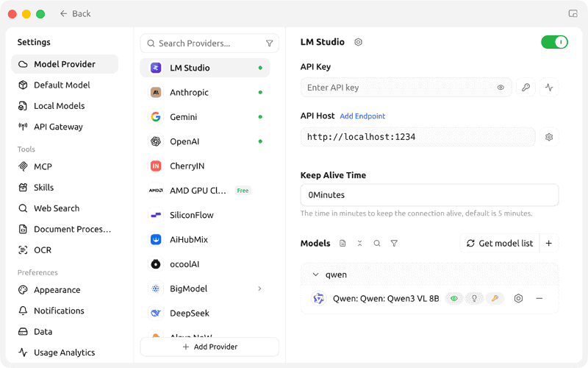
Task: Select the SiliconFlow provider row
Action: click(x=205, y=215)
